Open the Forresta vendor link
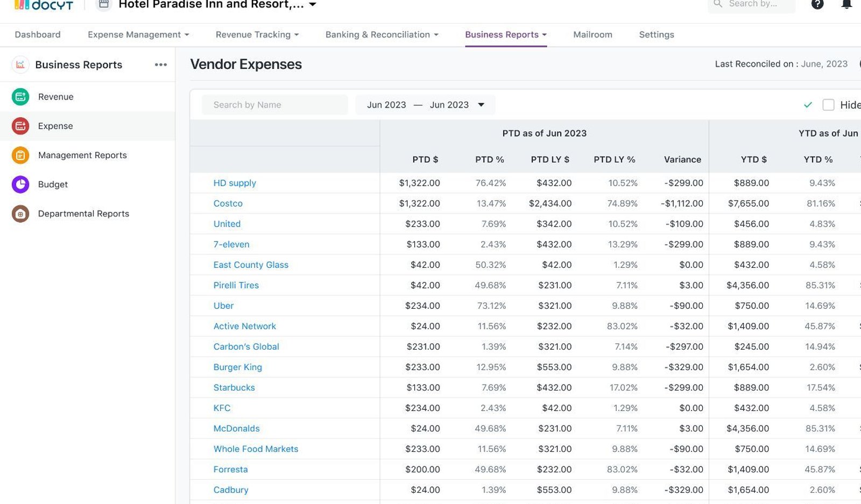The width and height of the screenshot is (861, 504). [230, 469]
